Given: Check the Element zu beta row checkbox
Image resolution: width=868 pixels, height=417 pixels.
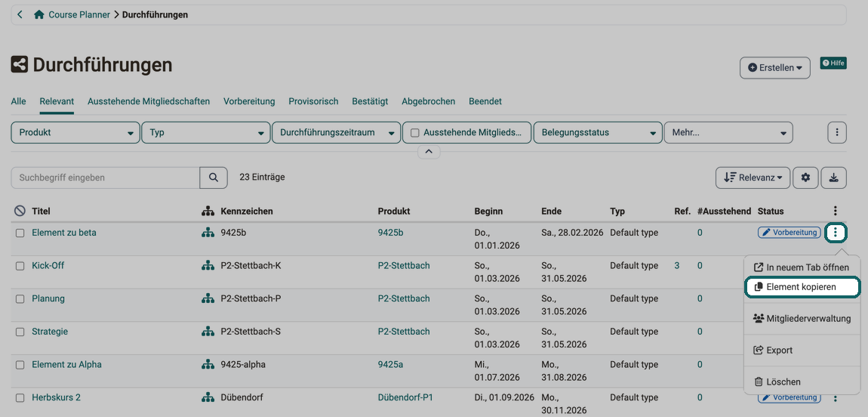Looking at the screenshot, I should tap(20, 233).
